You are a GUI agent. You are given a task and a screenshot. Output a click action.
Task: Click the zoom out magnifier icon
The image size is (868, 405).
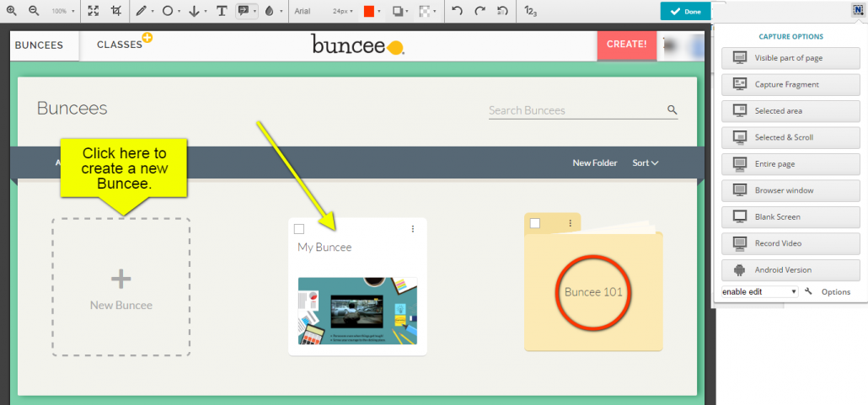[34, 11]
